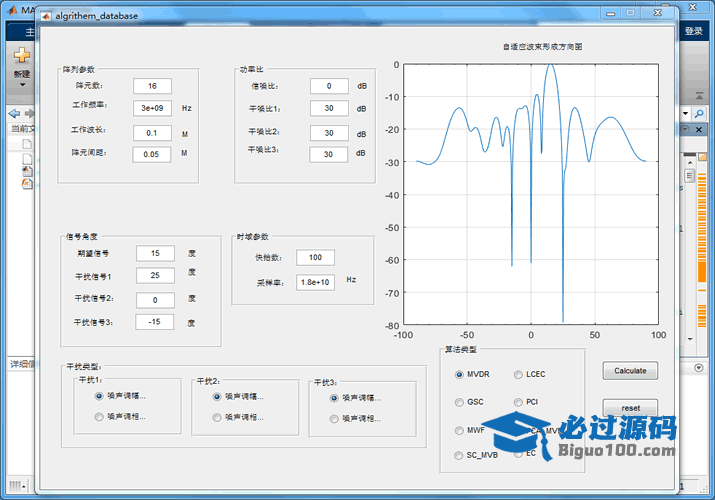Expand the circular chevron at bottom-right panel
715x500 pixels.
tap(699, 367)
